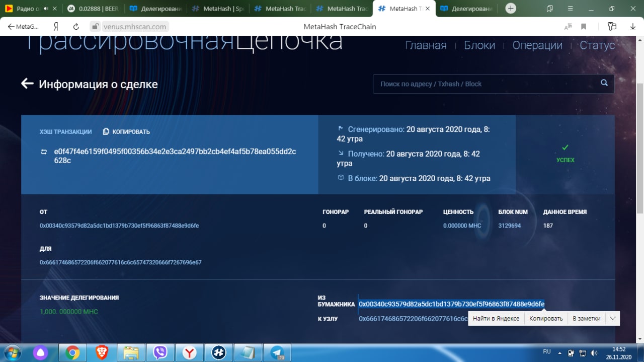The width and height of the screenshot is (644, 362).
Task: Open the Операции menu item
Action: [537, 45]
